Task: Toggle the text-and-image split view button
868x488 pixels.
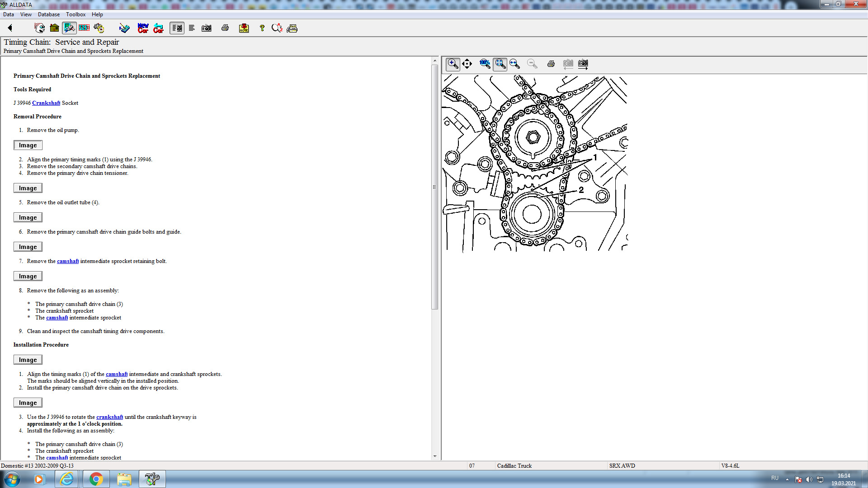Action: [177, 28]
